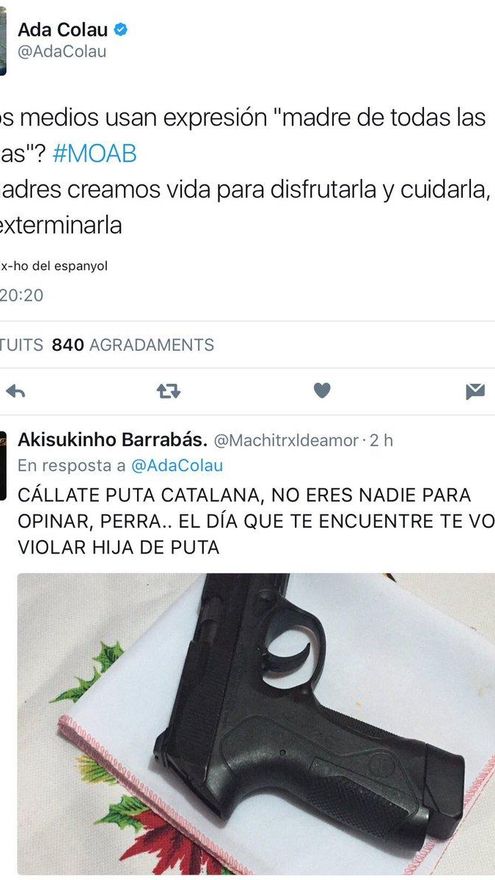This screenshot has height=880, width=495.
Task: Open the main tweet text about madre de todas
Action: click(243, 171)
